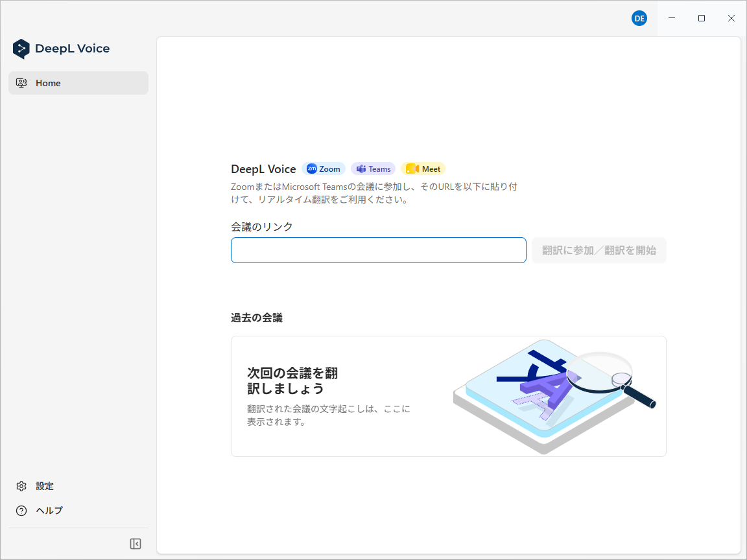Screen dimensions: 747x560
Task: Open the DE account avatar
Action: (639, 19)
